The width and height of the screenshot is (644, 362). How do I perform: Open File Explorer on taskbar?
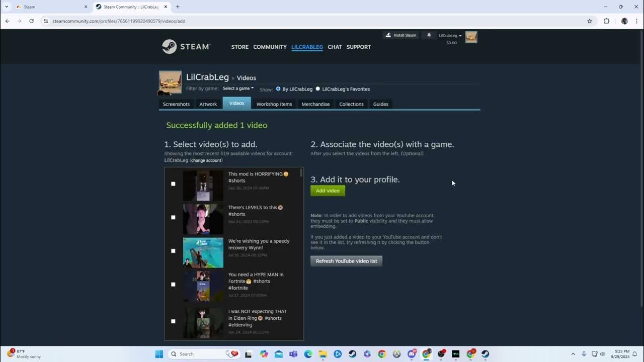(323, 354)
